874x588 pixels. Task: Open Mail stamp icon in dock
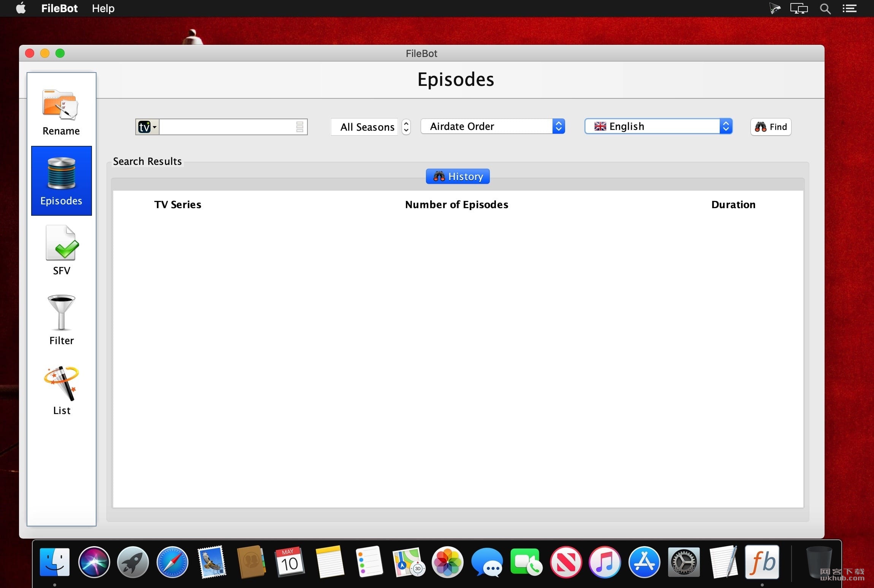(212, 562)
